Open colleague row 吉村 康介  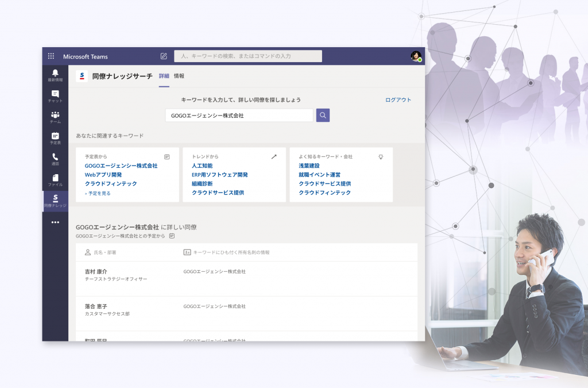point(246,279)
